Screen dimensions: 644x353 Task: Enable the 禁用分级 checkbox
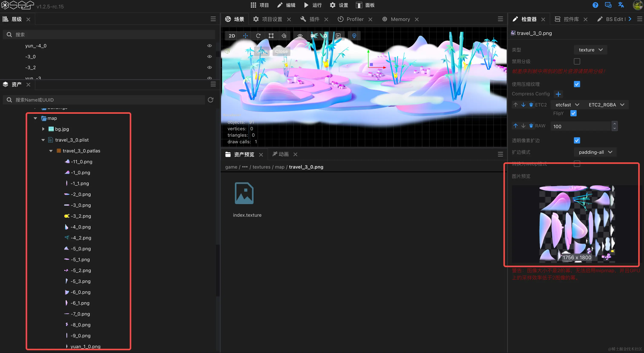[577, 62]
